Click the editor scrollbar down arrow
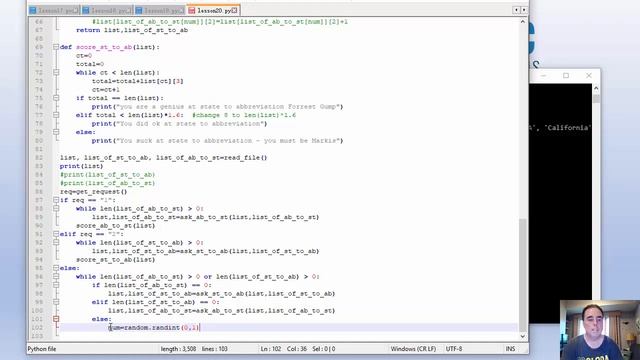This screenshot has height=360, width=640. click(523, 336)
